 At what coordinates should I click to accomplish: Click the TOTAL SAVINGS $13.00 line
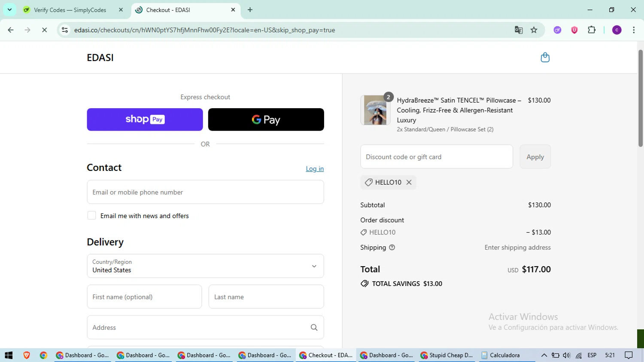401,283
